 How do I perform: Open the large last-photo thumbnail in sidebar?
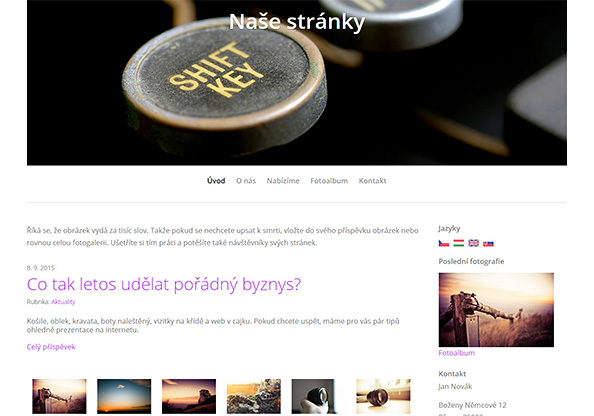(496, 310)
